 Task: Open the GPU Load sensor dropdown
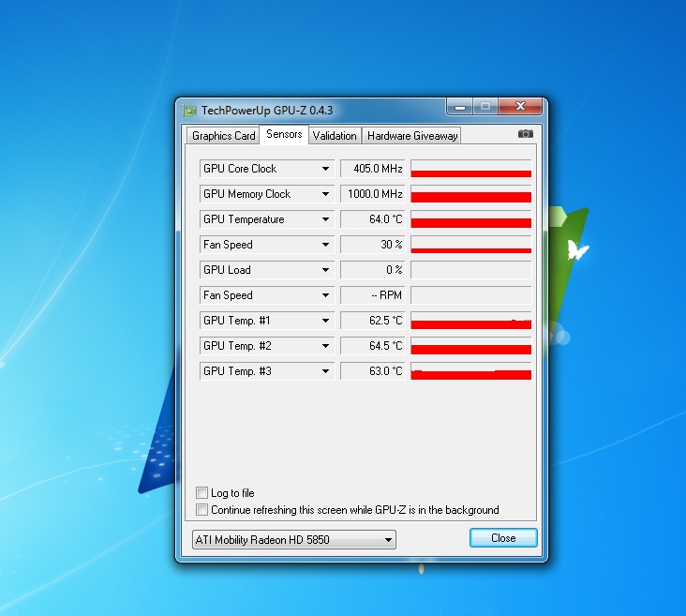(267, 270)
